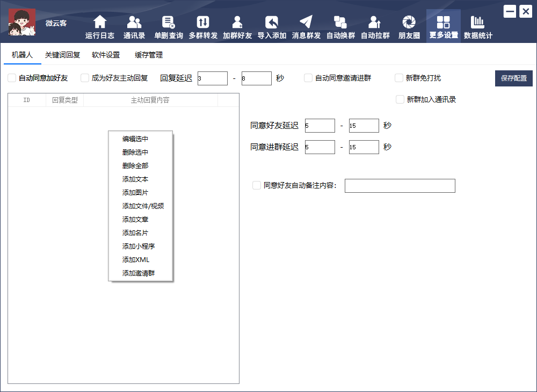This screenshot has height=392, width=537.
Task: Open 多群转发 forwarding icon
Action: [x=203, y=23]
